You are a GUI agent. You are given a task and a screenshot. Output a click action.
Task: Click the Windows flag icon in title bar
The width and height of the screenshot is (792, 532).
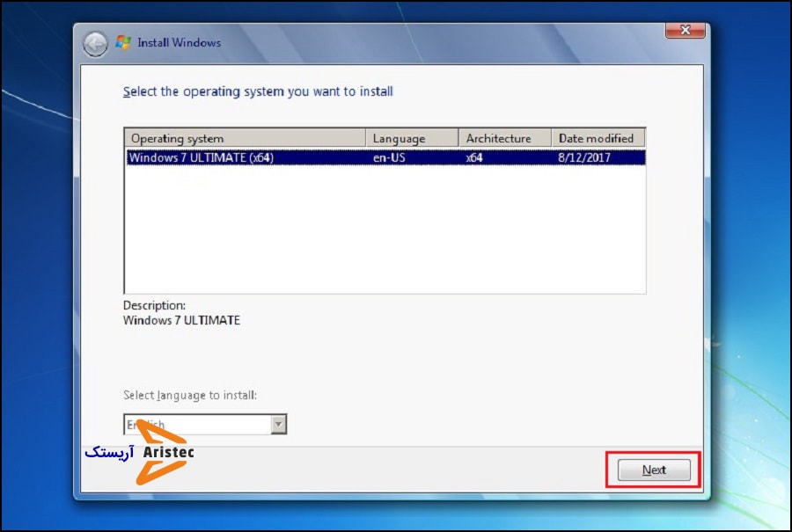tap(124, 42)
